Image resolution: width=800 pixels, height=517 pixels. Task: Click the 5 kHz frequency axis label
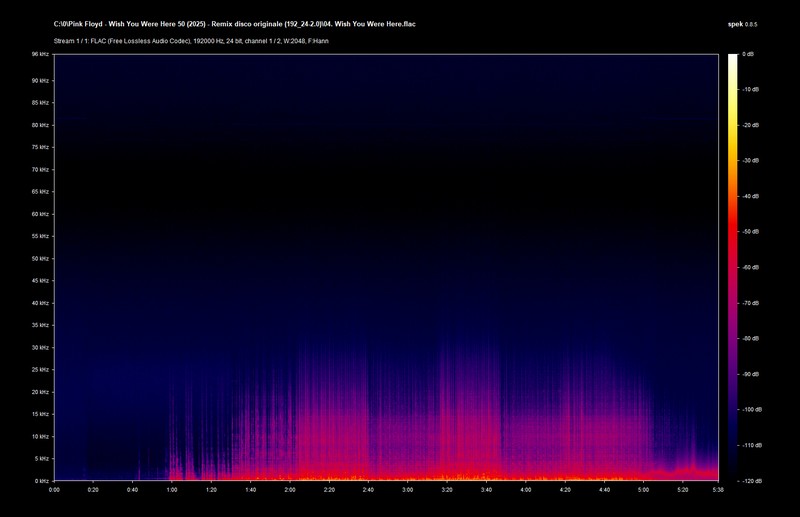pyautogui.click(x=42, y=459)
